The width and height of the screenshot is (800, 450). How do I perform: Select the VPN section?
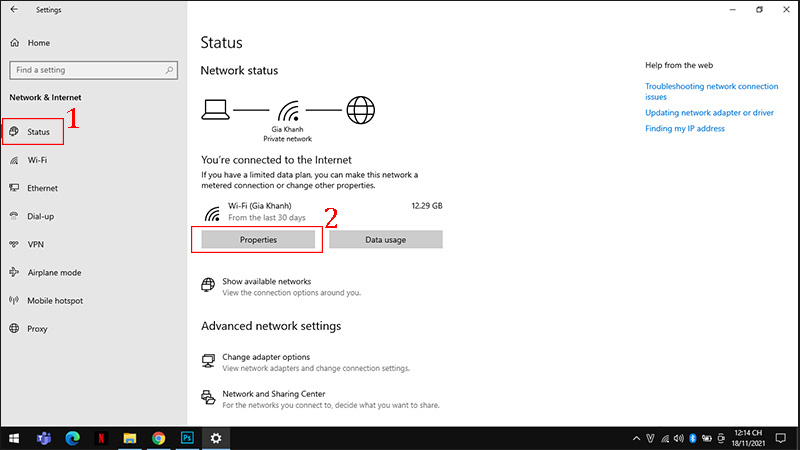coord(36,244)
